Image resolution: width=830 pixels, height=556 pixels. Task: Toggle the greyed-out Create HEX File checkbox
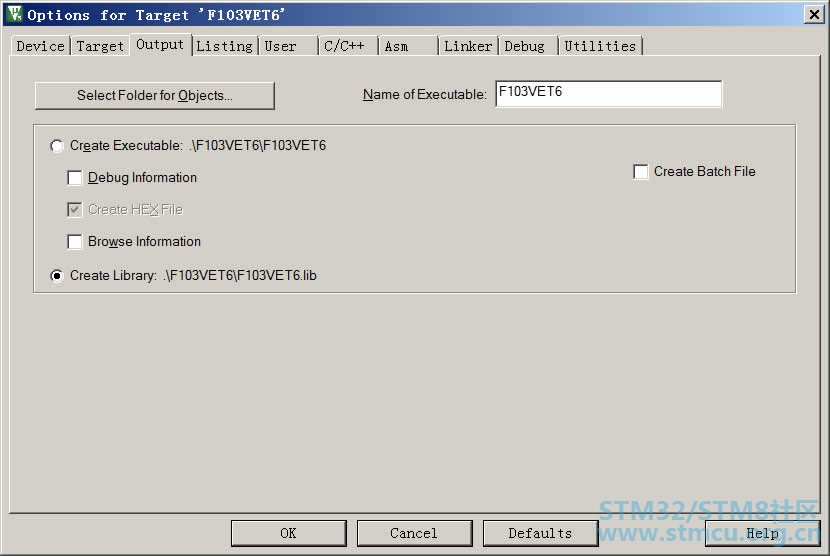click(75, 210)
